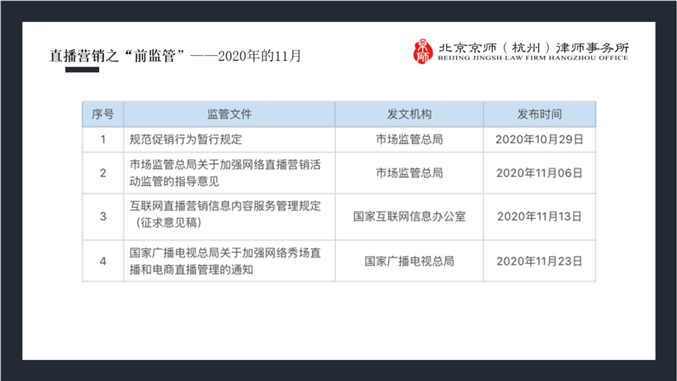
Task: Select the 监管文件 column header
Action: point(229,114)
